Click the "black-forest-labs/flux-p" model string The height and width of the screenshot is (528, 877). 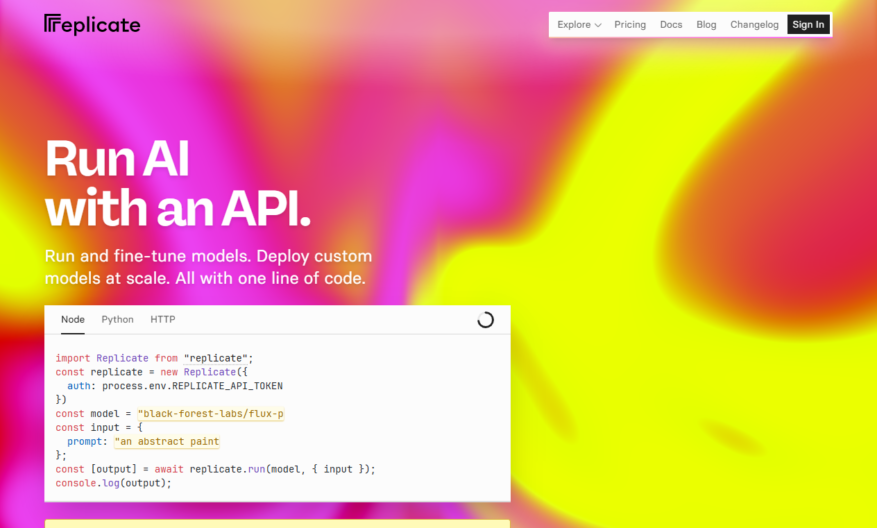(211, 414)
